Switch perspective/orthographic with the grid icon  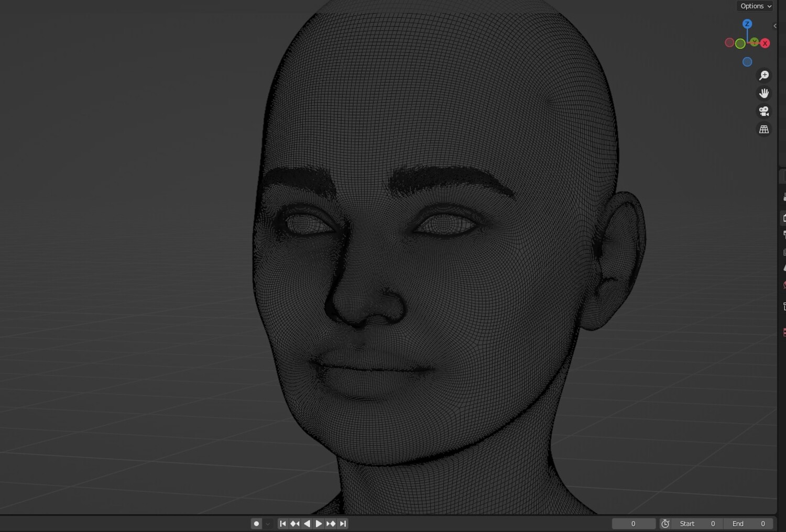tap(764, 129)
